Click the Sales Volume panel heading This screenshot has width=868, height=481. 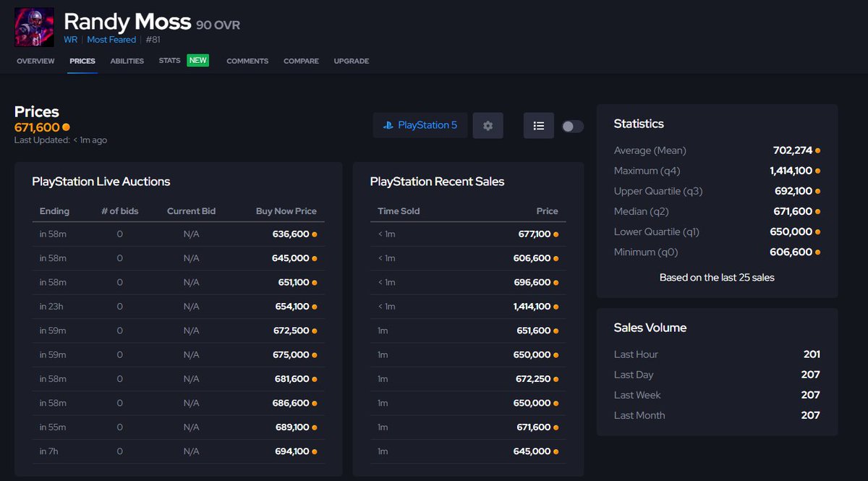(x=650, y=328)
